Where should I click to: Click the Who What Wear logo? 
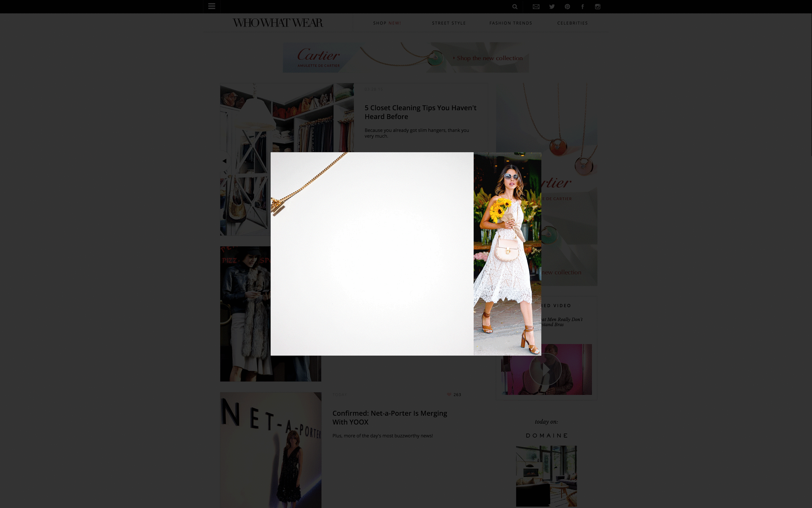pyautogui.click(x=278, y=23)
